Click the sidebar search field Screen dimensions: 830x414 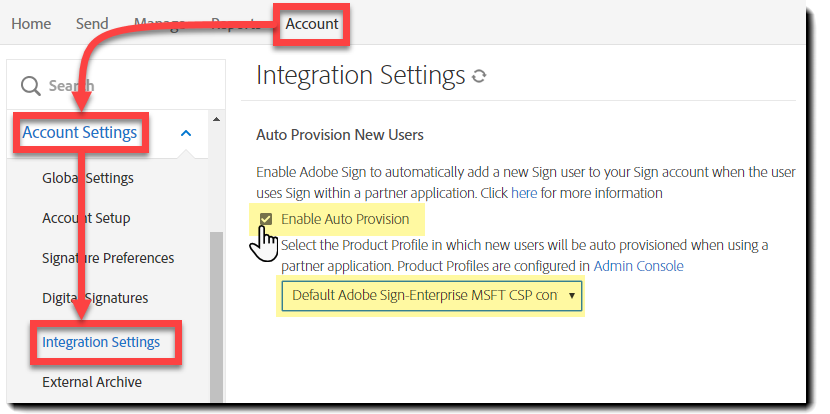(110, 86)
